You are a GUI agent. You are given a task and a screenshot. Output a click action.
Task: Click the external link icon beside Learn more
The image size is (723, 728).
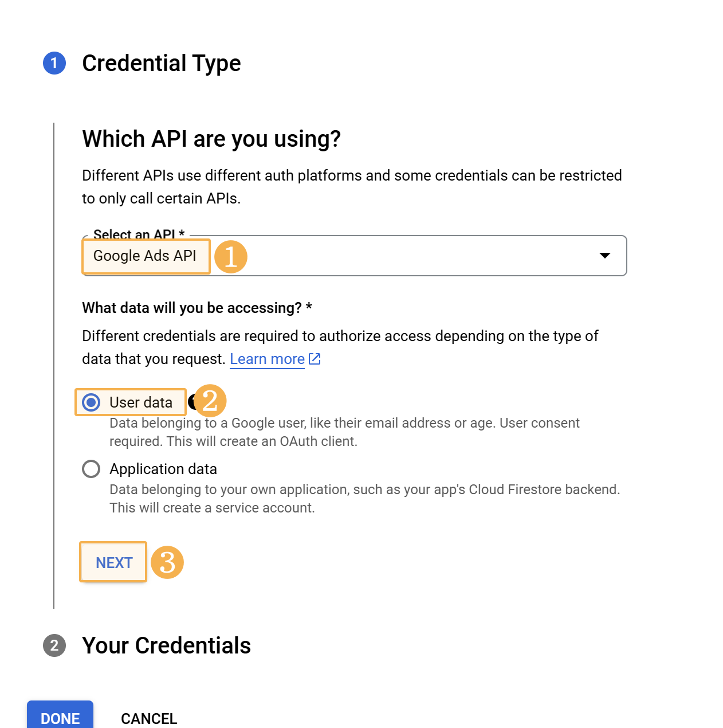pyautogui.click(x=315, y=359)
